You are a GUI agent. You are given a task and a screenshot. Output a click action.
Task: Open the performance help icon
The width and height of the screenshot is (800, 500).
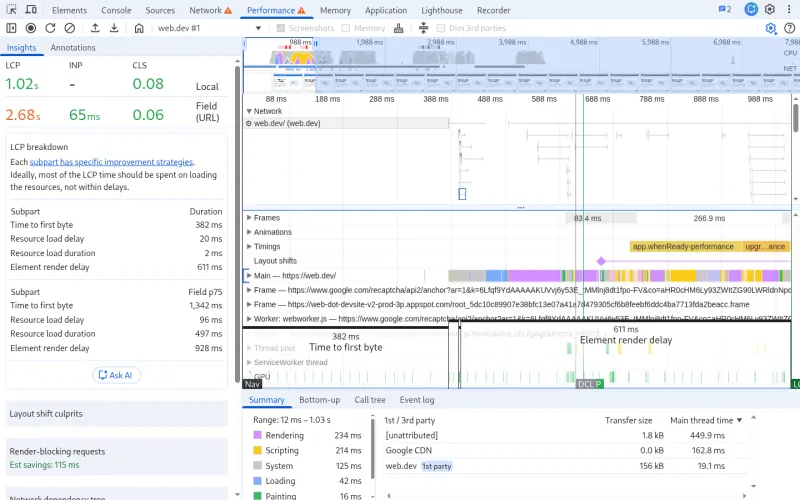coord(789,28)
